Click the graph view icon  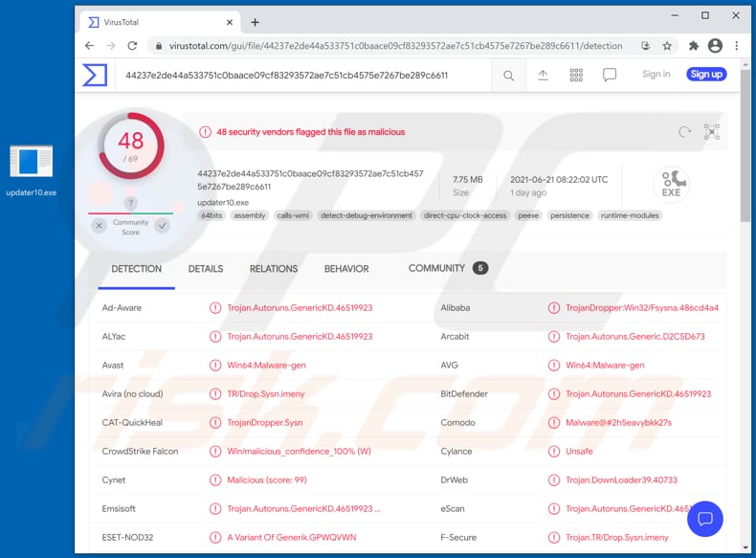(712, 132)
